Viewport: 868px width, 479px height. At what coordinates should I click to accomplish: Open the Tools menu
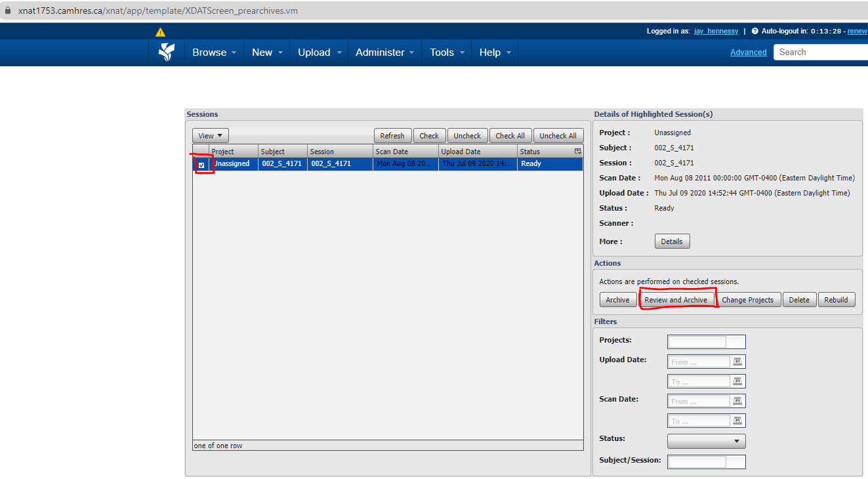tap(447, 52)
